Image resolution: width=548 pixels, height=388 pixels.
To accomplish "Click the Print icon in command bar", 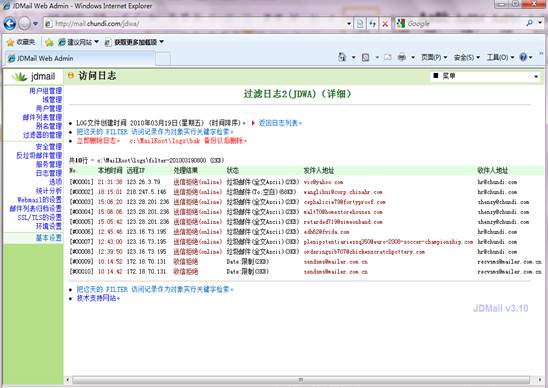I will point(402,57).
